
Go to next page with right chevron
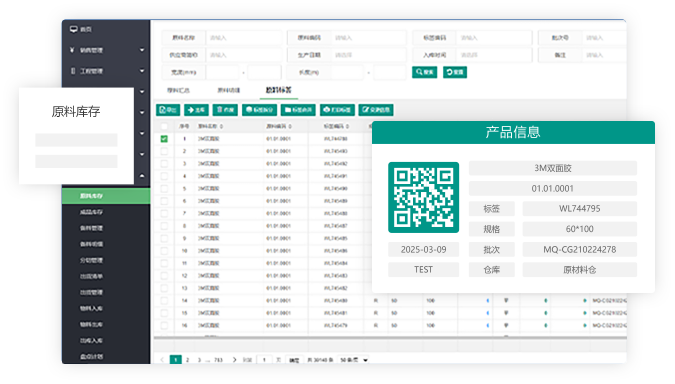[x=234, y=359]
